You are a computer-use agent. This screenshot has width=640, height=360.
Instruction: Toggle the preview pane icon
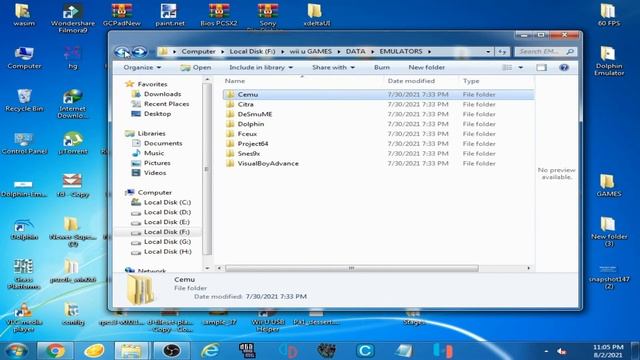click(x=541, y=67)
